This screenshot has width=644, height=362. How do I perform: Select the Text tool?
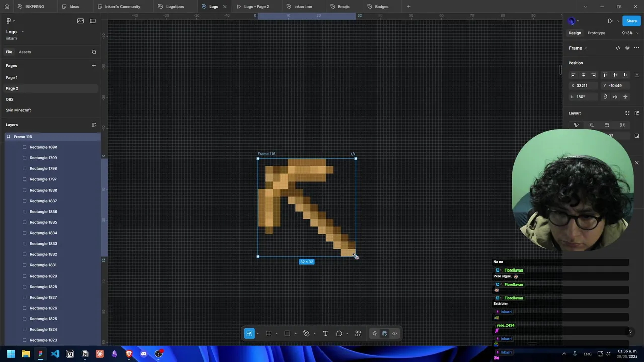point(326,333)
